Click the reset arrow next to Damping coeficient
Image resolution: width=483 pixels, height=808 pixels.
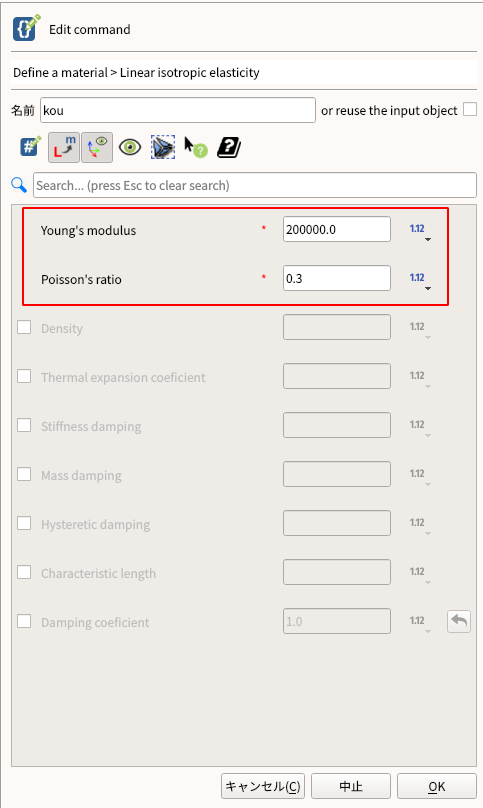coord(459,621)
